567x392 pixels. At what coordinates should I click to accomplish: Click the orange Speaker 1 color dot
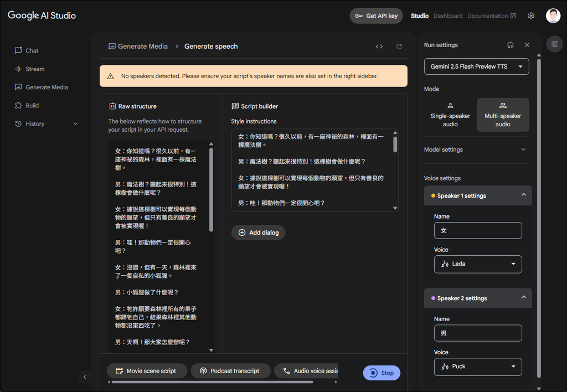click(x=433, y=195)
